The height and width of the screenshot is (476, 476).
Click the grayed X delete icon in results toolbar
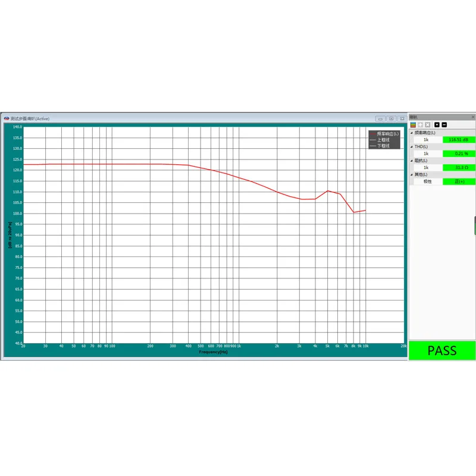pyautogui.click(x=428, y=125)
